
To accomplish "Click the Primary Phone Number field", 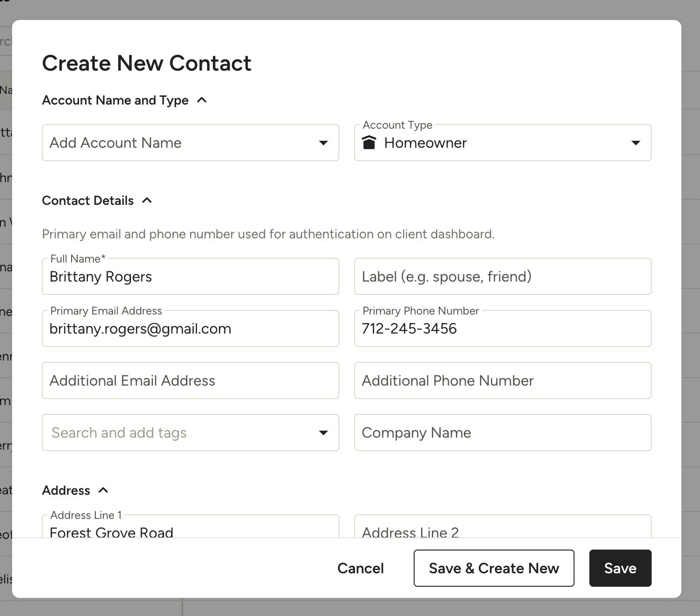I will tap(503, 328).
